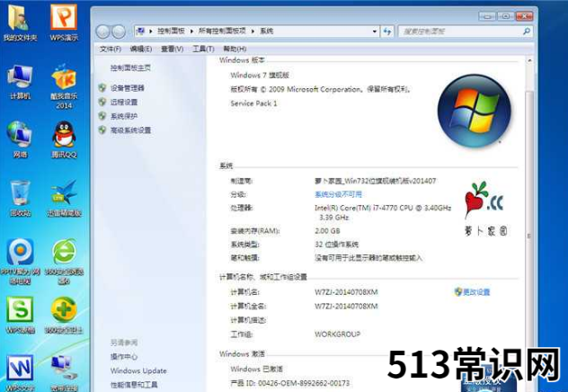Image resolution: width=568 pixels, height=392 pixels.
Task: Click the shield icon next to 设备管理器
Action: click(x=102, y=88)
